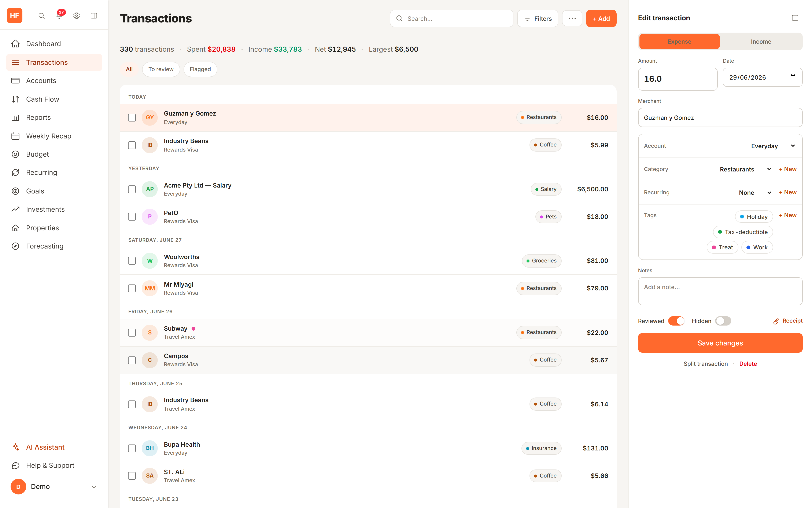Screen dimensions: 812x508
Task: Switch to the Expense tab
Action: click(679, 42)
